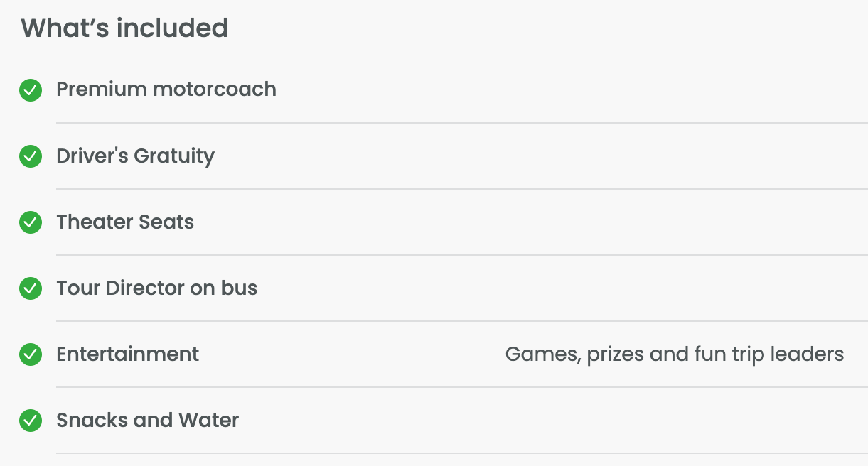The image size is (868, 466).
Task: Select the "What's included" heading
Action: tap(124, 28)
